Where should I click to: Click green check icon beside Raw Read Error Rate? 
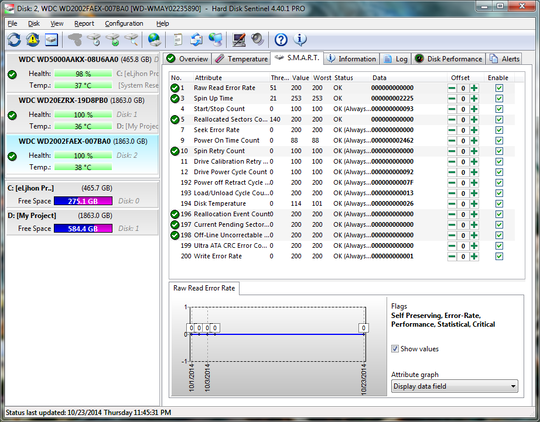click(175, 88)
